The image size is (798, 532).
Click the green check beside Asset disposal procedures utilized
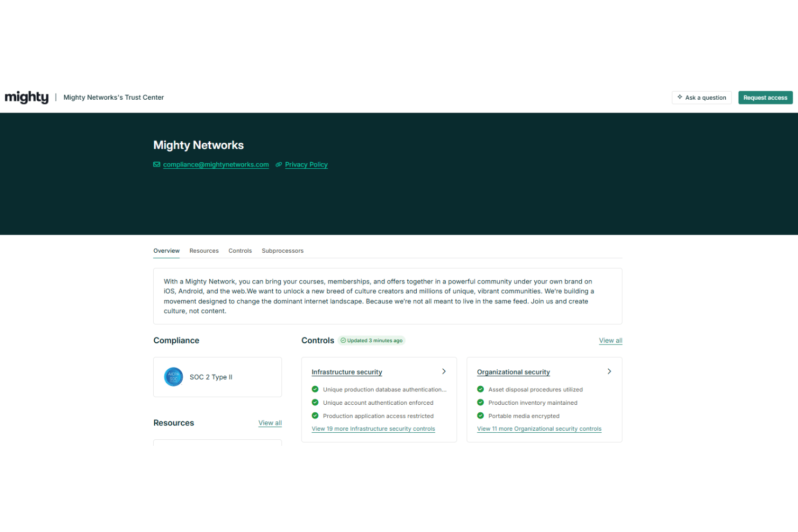(x=480, y=389)
